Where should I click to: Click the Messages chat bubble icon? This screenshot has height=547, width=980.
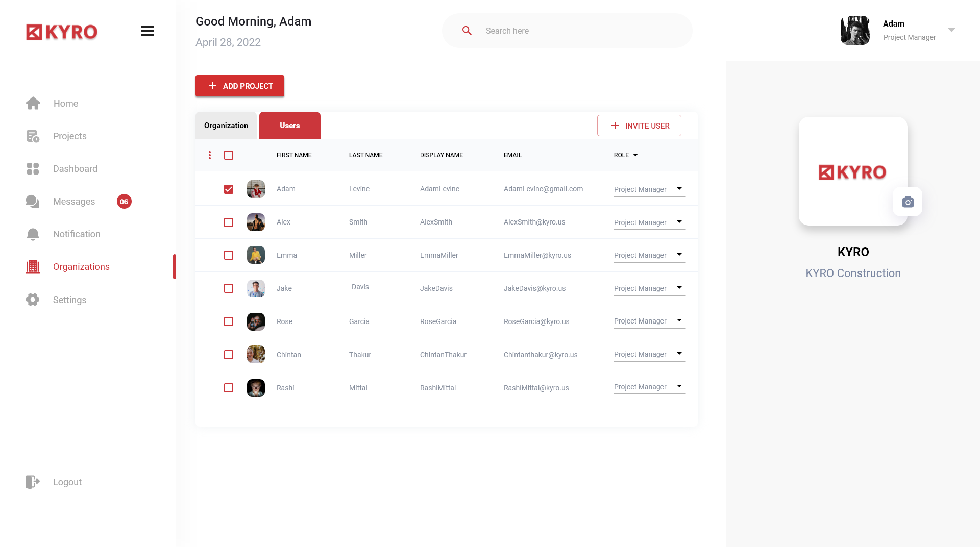click(x=33, y=202)
